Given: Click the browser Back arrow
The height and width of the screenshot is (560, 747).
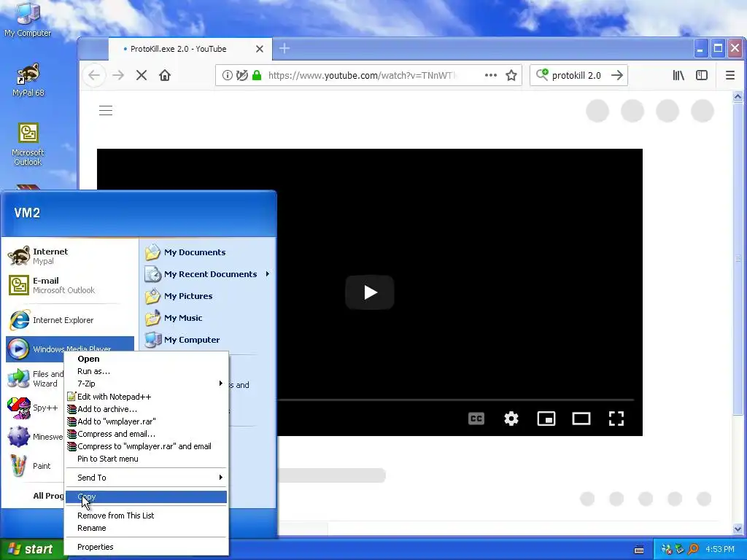Looking at the screenshot, I should 94,75.
